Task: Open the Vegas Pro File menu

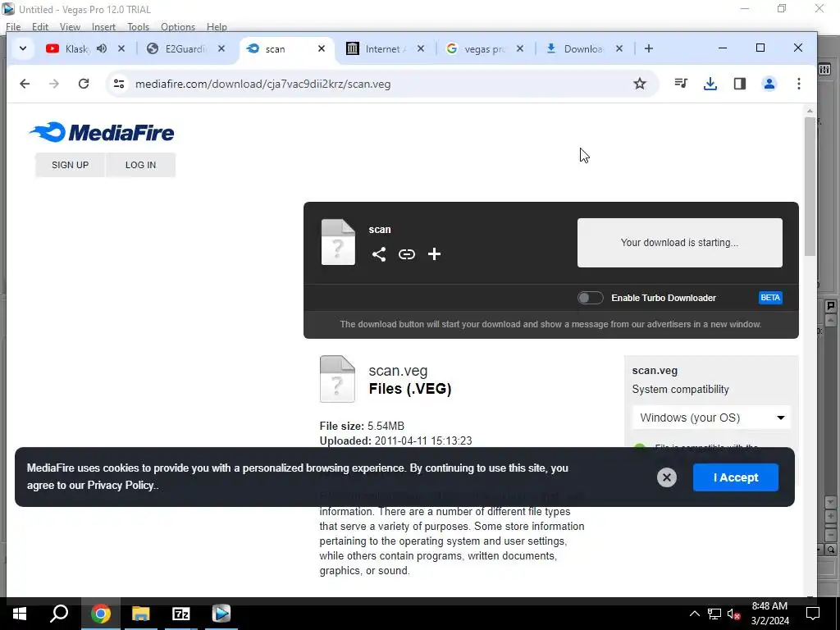Action: point(13,27)
